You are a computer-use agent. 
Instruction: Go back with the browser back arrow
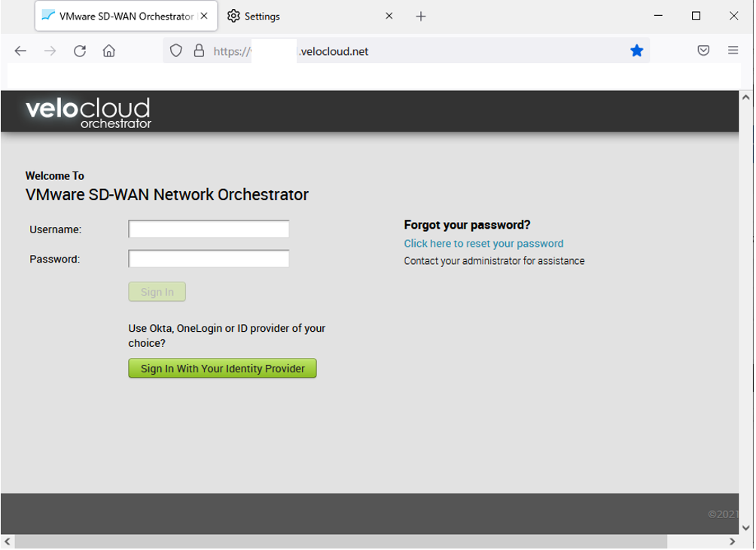[20, 51]
